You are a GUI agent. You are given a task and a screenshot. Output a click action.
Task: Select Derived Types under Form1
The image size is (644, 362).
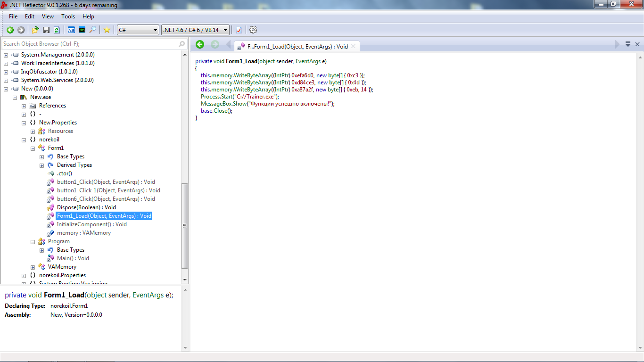(74, 165)
